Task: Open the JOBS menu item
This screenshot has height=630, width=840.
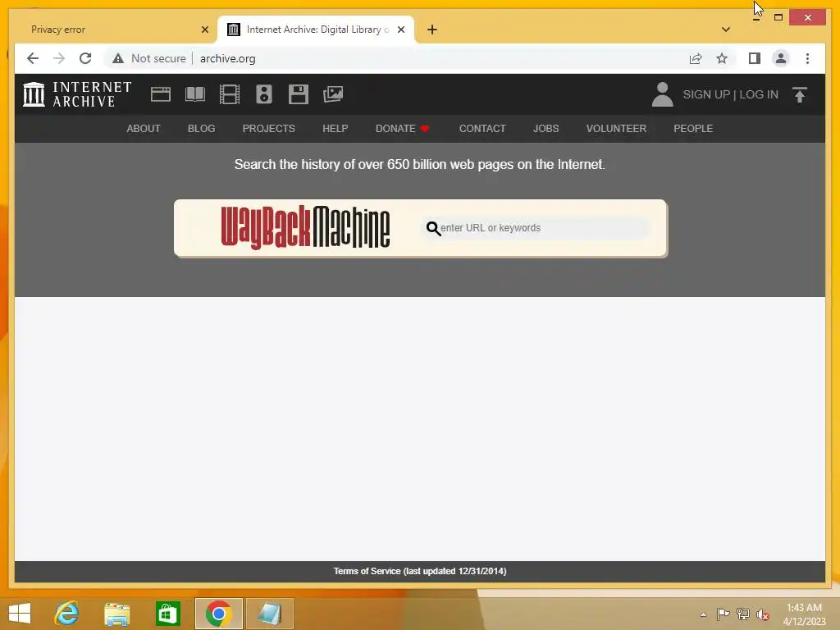Action: (x=546, y=129)
